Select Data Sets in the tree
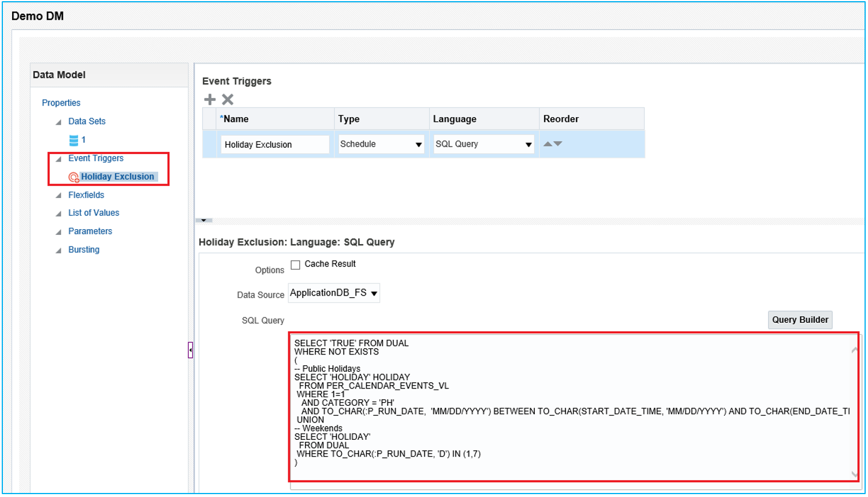Screen dimensions: 868x497 [x=87, y=121]
